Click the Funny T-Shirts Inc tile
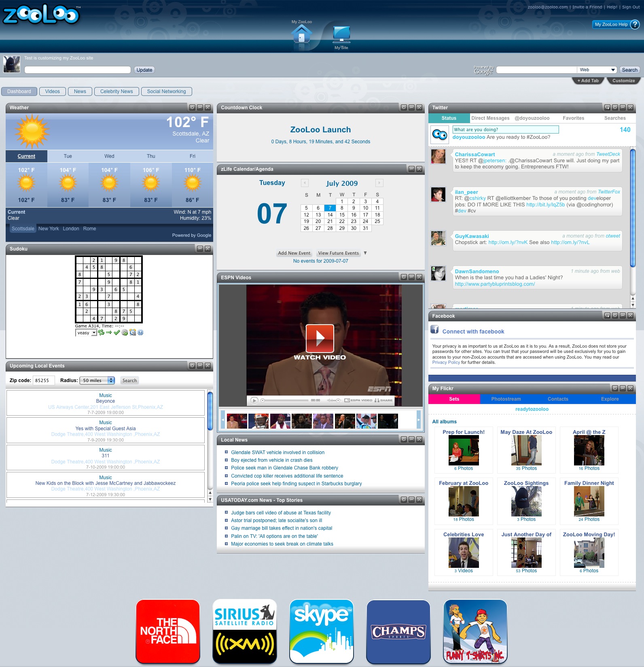Image resolution: width=644 pixels, height=667 pixels. (x=475, y=632)
